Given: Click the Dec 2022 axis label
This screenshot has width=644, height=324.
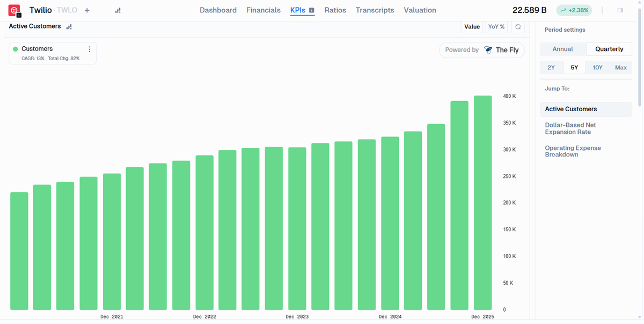Looking at the screenshot, I should point(204,317).
